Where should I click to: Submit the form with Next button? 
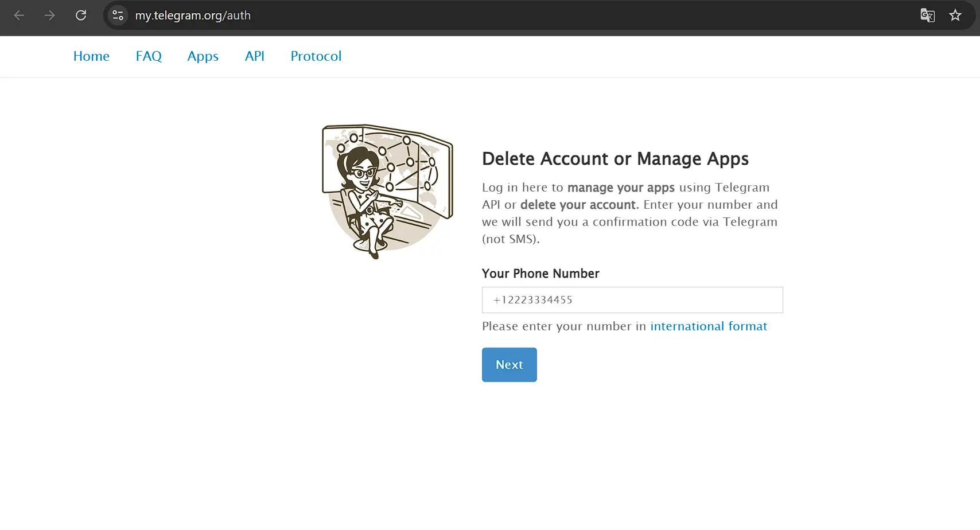[x=510, y=365]
